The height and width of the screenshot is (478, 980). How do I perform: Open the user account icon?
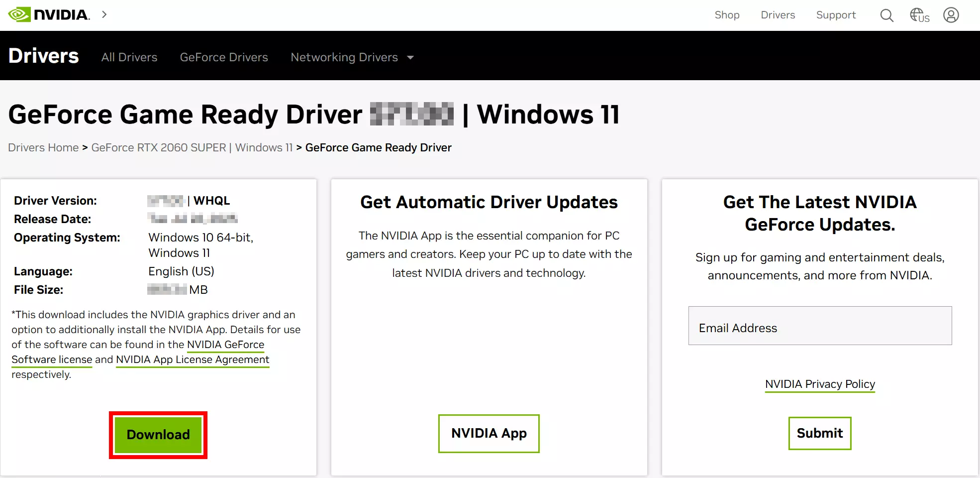tap(951, 15)
